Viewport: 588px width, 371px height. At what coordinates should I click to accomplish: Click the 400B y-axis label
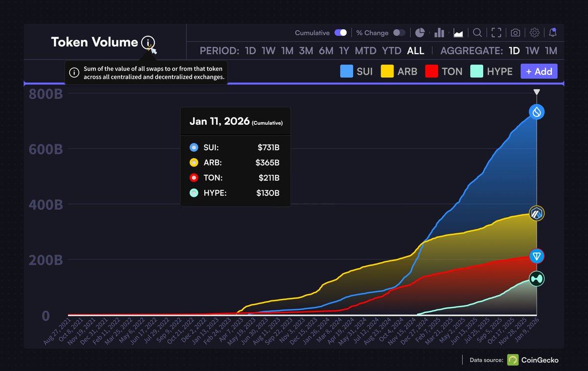[46, 205]
